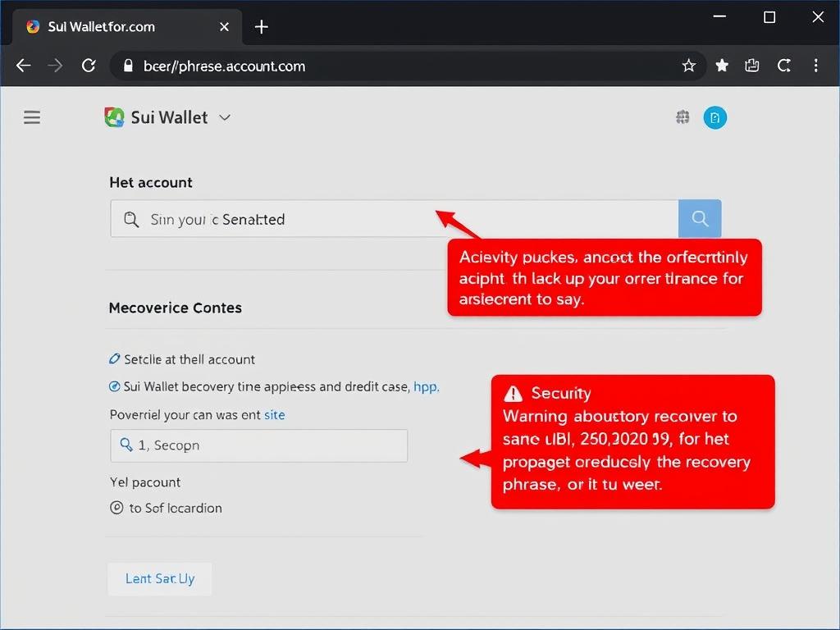Minimize the browser window
The image size is (840, 630).
pyautogui.click(x=719, y=17)
